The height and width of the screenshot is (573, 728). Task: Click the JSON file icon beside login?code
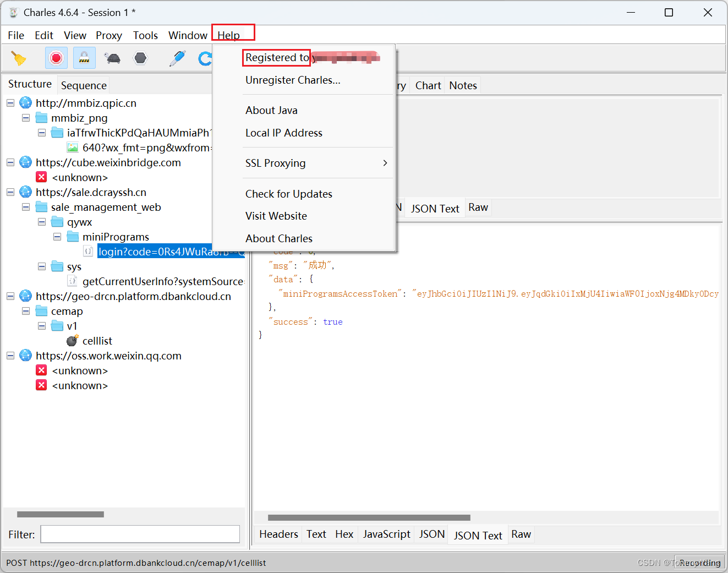click(x=88, y=251)
